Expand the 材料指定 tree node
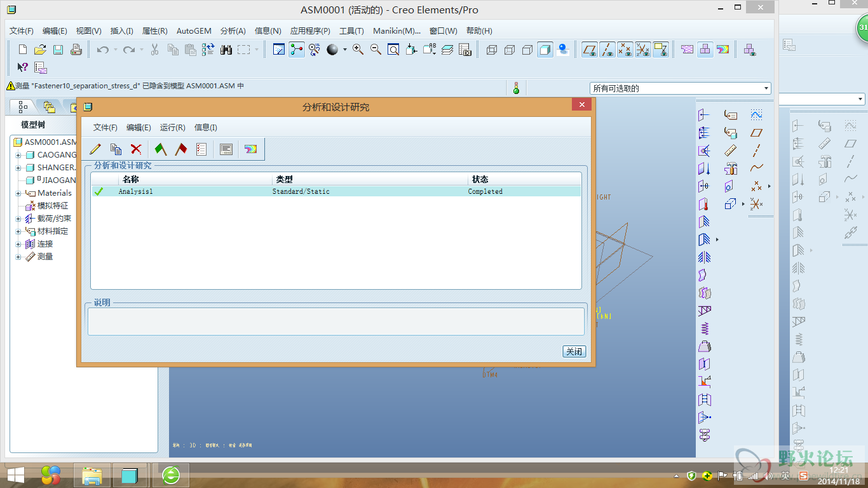868x488 pixels. tap(18, 231)
